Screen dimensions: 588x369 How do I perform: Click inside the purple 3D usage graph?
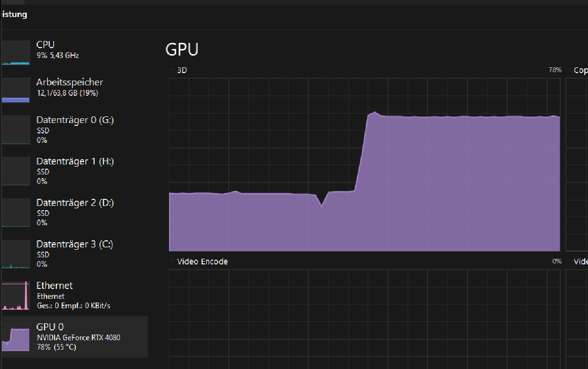424,189
